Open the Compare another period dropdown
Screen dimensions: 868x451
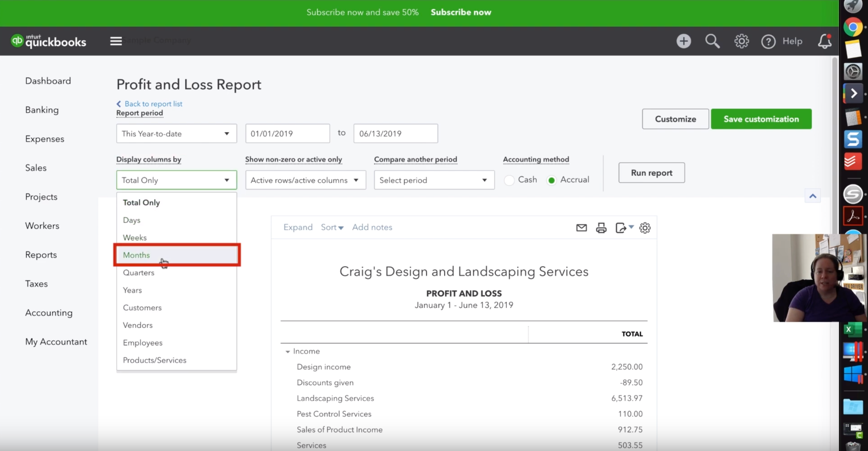[x=434, y=180]
